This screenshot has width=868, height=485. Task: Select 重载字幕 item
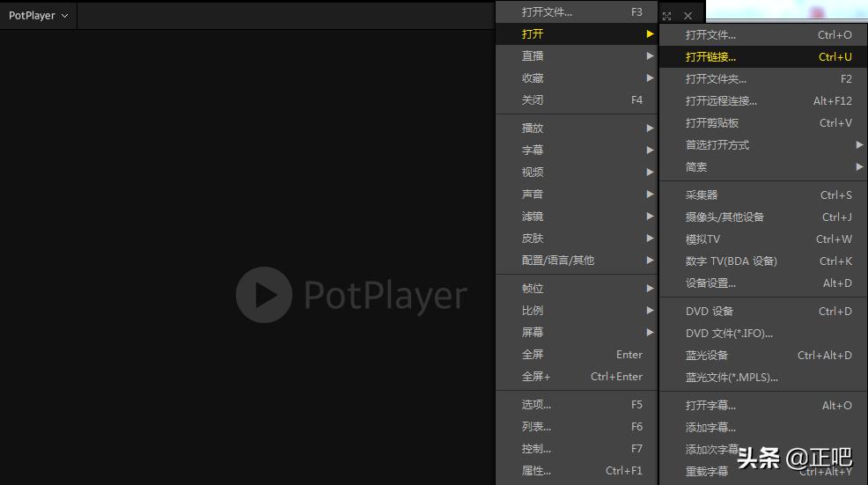click(x=763, y=472)
